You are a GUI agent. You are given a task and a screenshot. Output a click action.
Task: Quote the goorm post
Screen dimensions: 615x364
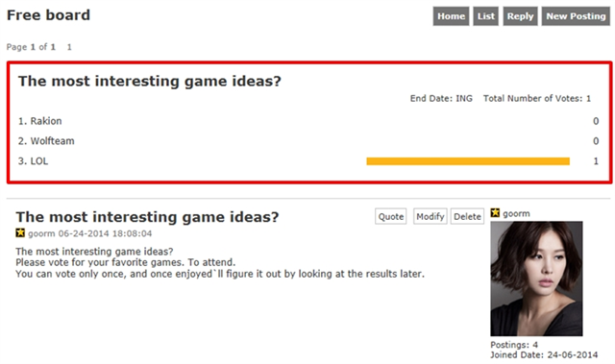pyautogui.click(x=391, y=216)
